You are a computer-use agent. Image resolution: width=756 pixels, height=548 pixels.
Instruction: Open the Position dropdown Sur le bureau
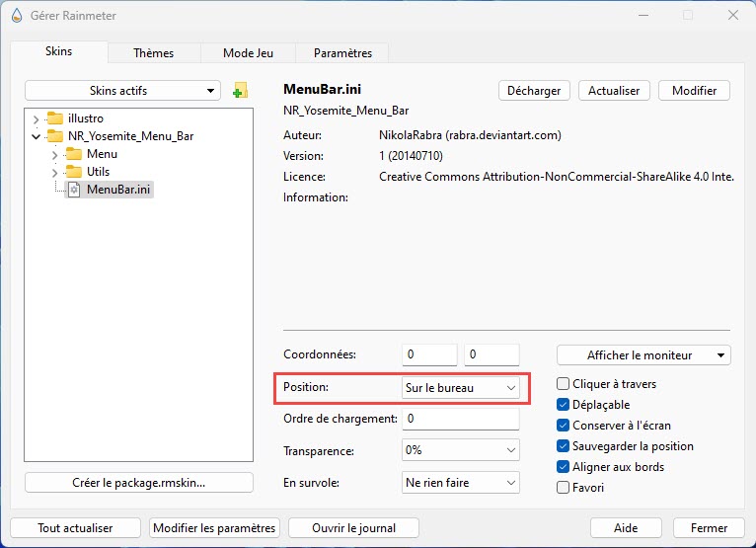click(461, 388)
